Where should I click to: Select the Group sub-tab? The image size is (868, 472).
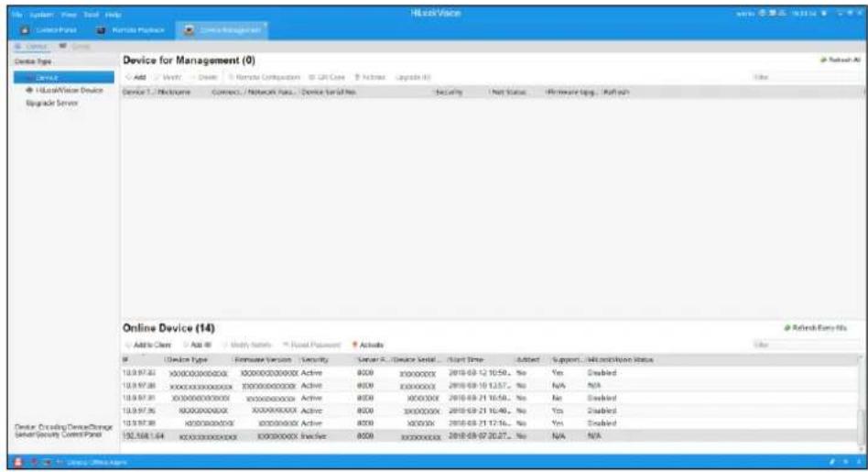coord(75,47)
